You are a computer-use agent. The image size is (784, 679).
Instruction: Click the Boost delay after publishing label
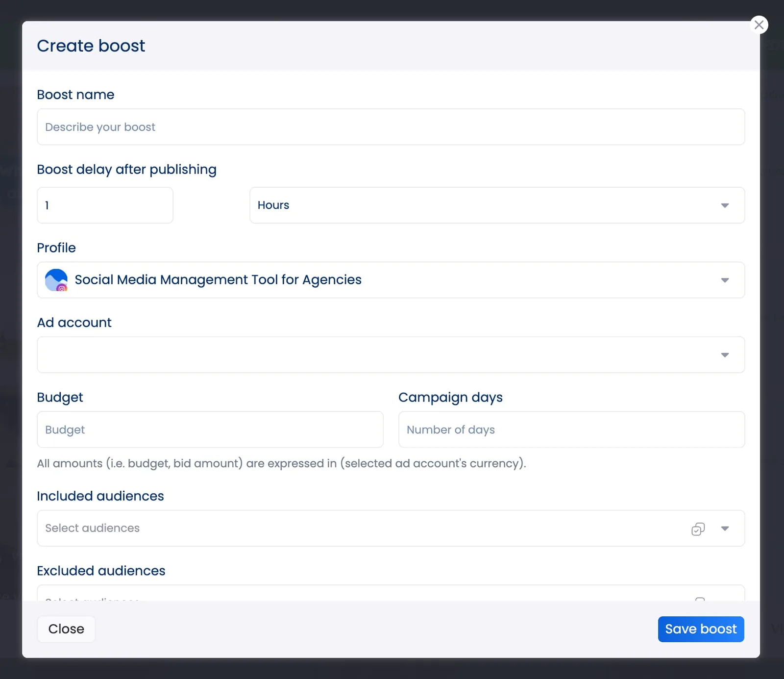pyautogui.click(x=126, y=170)
